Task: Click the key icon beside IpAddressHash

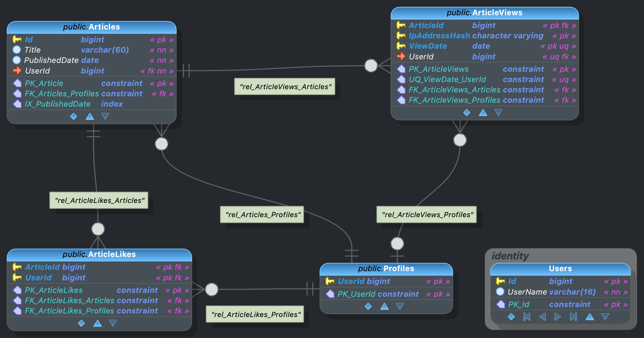Action: coord(401,36)
